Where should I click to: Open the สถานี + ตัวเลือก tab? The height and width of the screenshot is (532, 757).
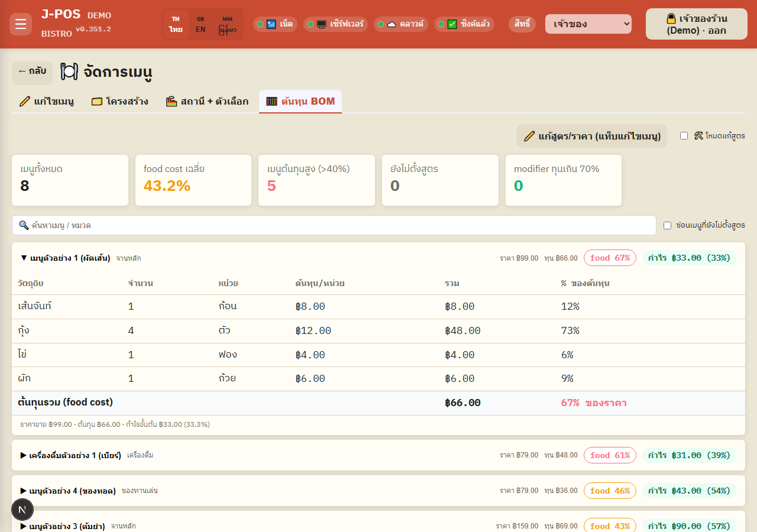point(208,102)
